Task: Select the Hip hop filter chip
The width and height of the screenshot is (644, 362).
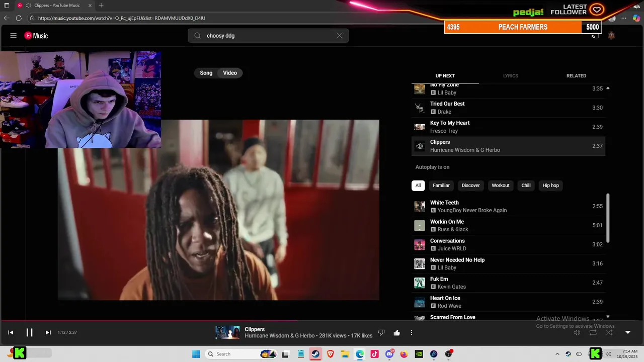Action: 550,186
